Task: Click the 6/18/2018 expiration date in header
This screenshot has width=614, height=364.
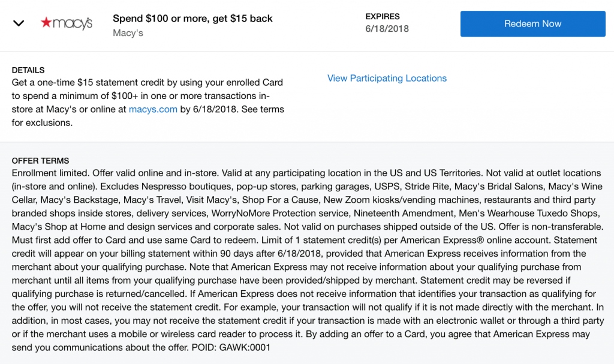Action: (x=387, y=29)
